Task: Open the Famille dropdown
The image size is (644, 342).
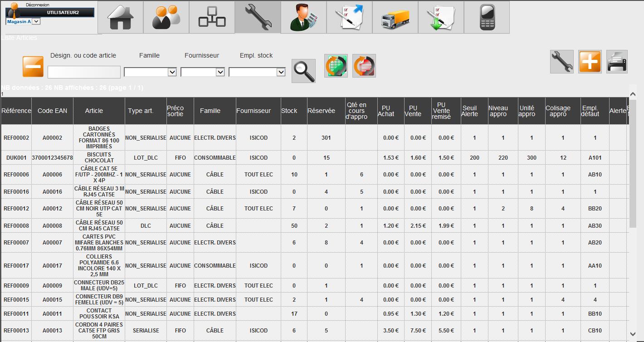Action: [150, 72]
